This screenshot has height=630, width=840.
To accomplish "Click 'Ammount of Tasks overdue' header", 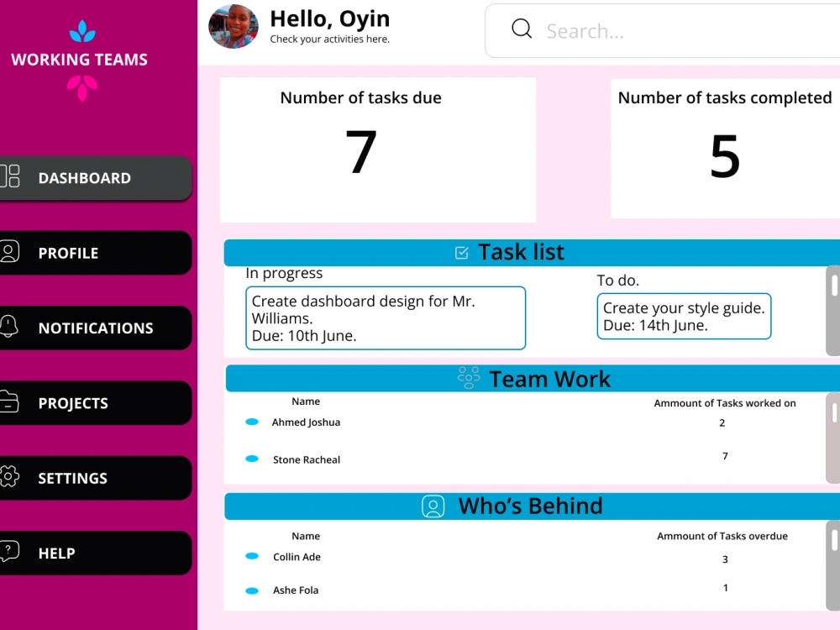I will (722, 536).
